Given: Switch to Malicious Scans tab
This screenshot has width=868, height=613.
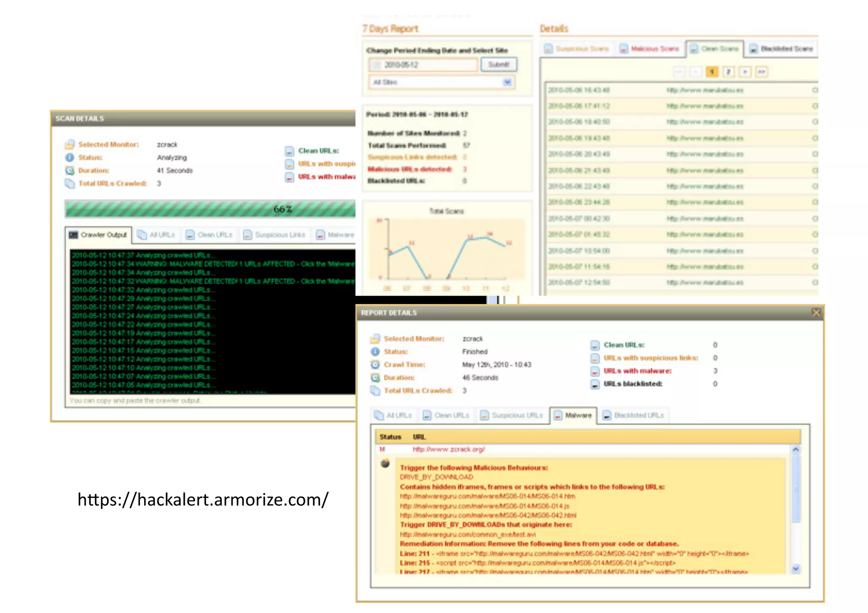Looking at the screenshot, I should pos(650,49).
